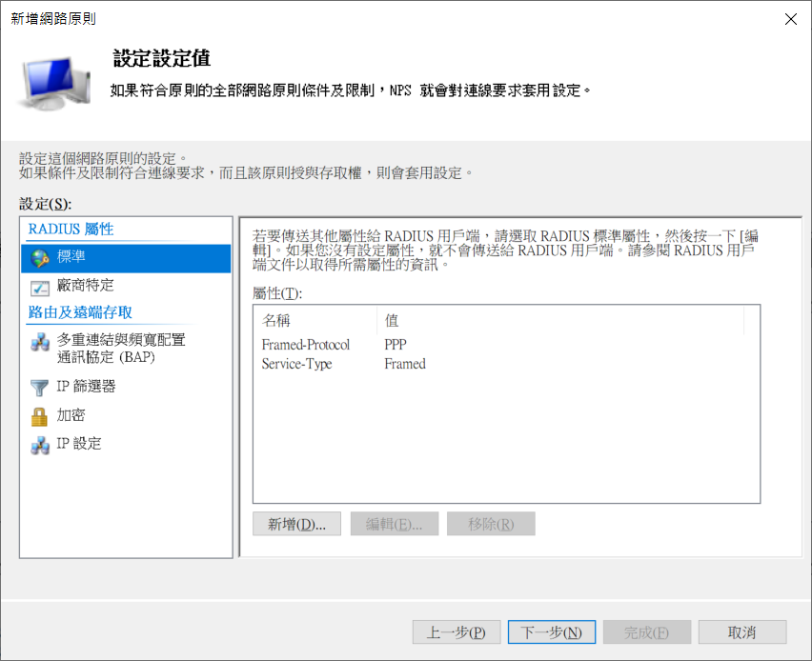Select the IP 設定 entry
This screenshot has height=661, width=812.
78,444
